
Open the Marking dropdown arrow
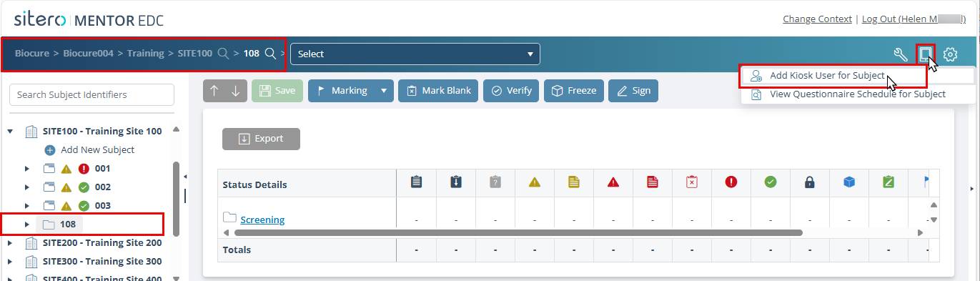click(x=384, y=91)
